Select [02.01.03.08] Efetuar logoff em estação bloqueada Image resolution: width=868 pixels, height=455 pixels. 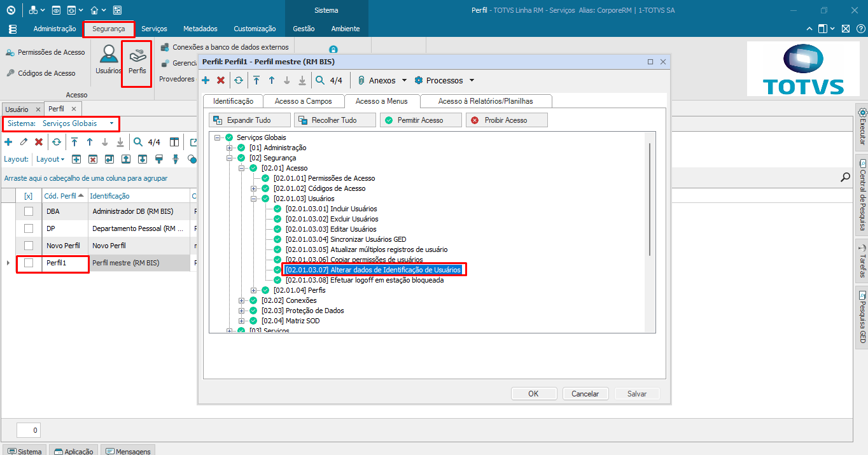pos(365,280)
